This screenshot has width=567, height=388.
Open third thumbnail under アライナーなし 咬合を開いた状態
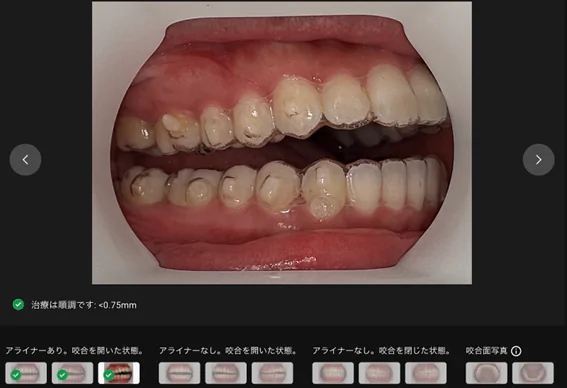click(272, 373)
